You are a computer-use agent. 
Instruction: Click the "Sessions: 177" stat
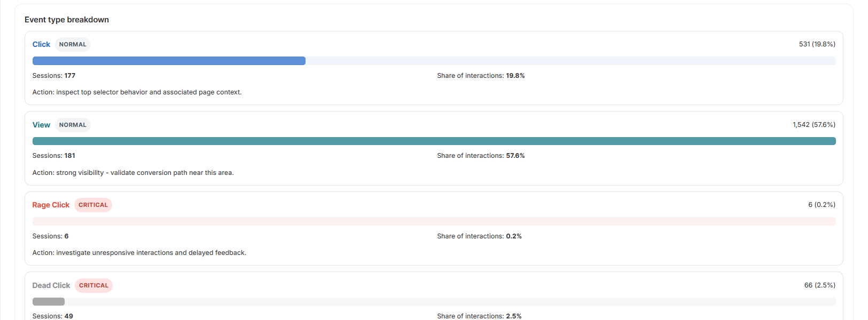pyautogui.click(x=54, y=76)
